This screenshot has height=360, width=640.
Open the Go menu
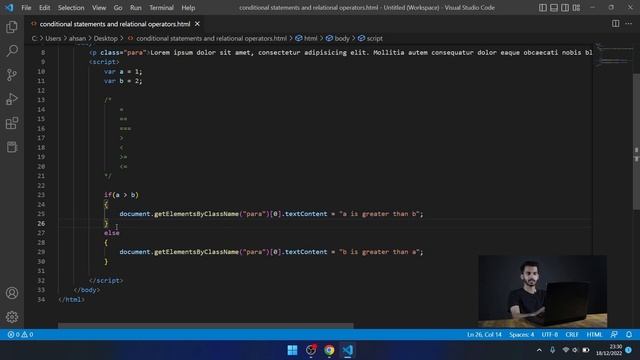pyautogui.click(x=118, y=8)
